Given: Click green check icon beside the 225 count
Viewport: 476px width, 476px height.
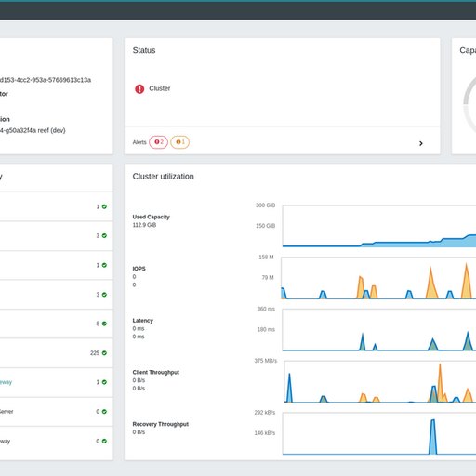Looking at the screenshot, I should (x=104, y=353).
